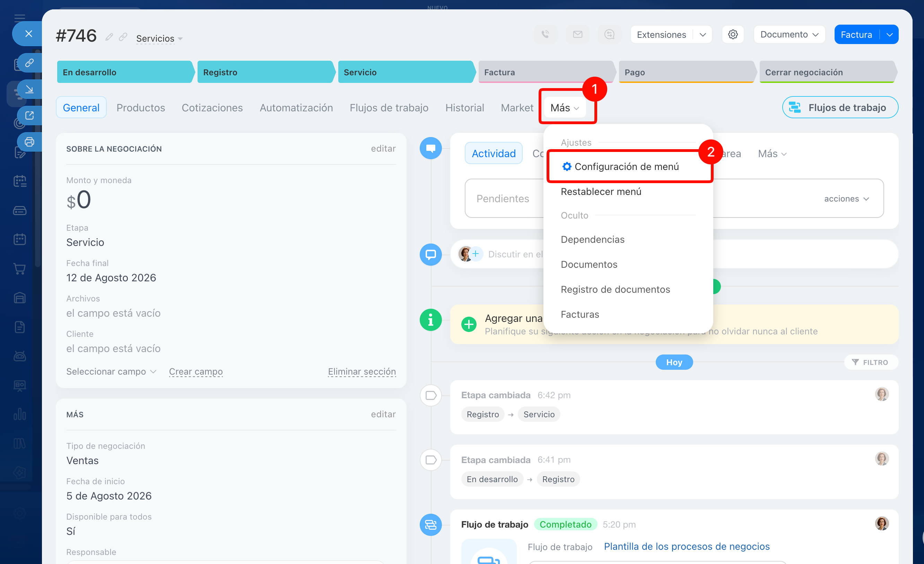Viewport: 924px width, 564px height.
Task: Edit the MÁS section
Action: 383,414
